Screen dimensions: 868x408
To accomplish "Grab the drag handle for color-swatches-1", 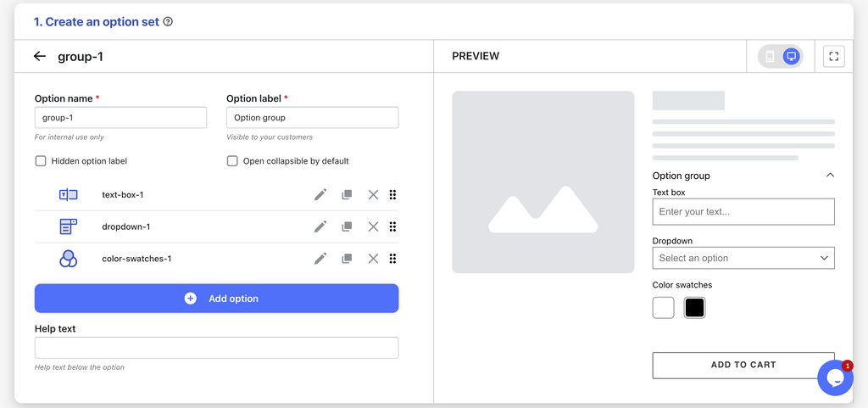I will 393,259.
